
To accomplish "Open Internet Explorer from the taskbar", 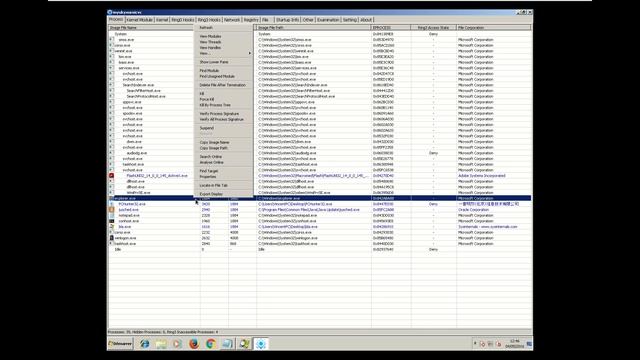I will click(x=144, y=344).
